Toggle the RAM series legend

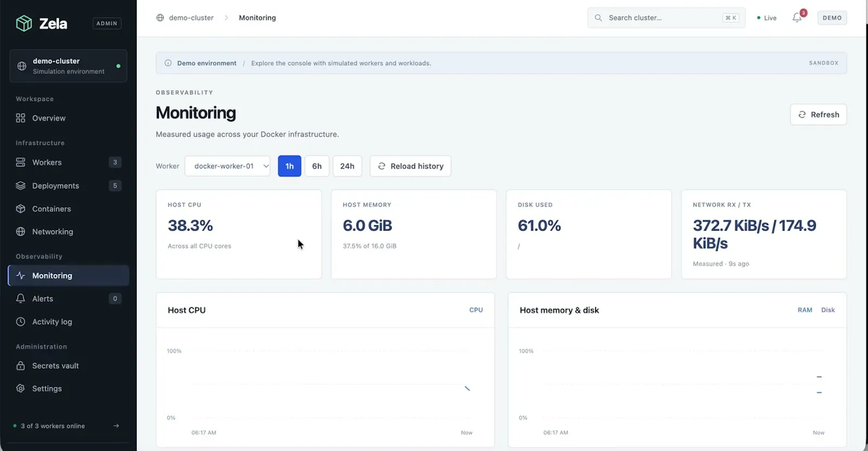[x=805, y=310]
